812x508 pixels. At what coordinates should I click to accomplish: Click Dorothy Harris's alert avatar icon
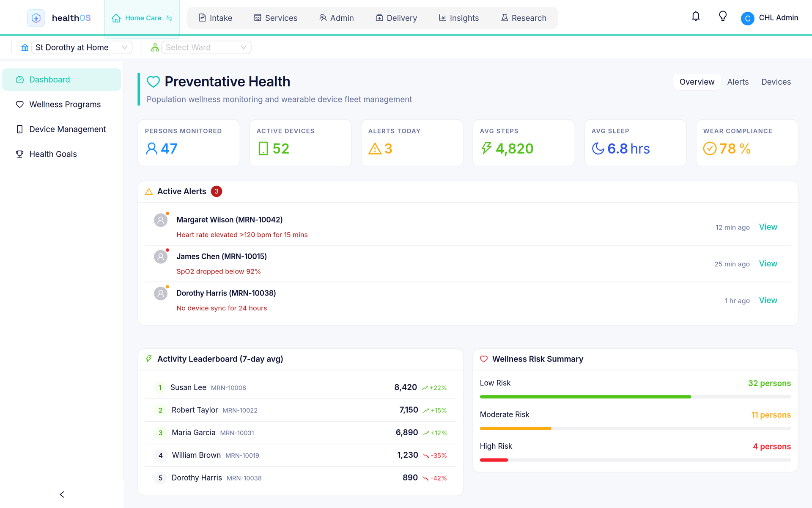point(161,293)
